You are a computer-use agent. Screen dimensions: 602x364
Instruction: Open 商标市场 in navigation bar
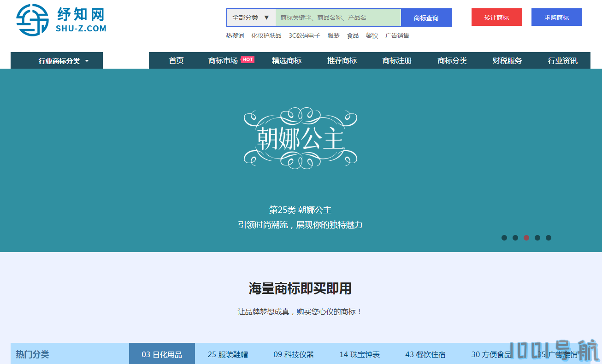(223, 60)
